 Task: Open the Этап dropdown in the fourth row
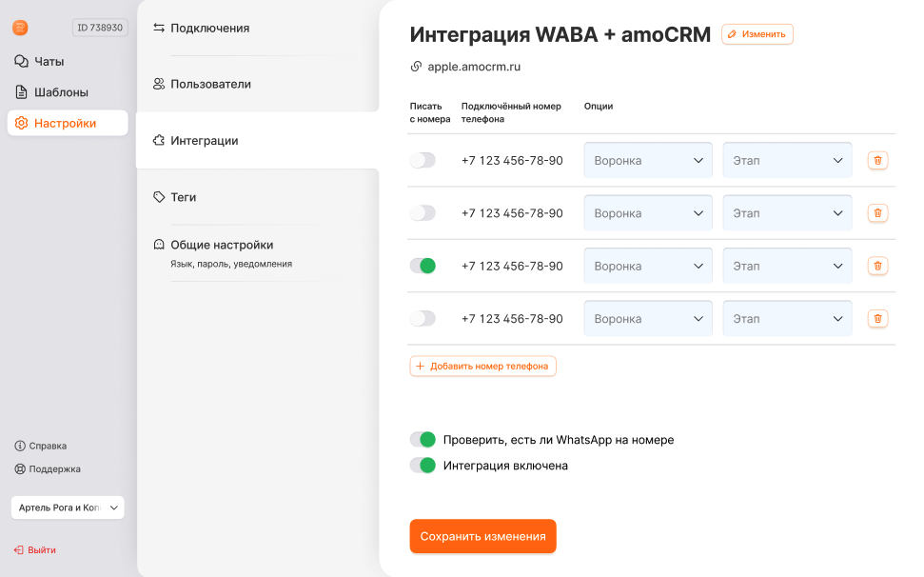[x=787, y=318]
